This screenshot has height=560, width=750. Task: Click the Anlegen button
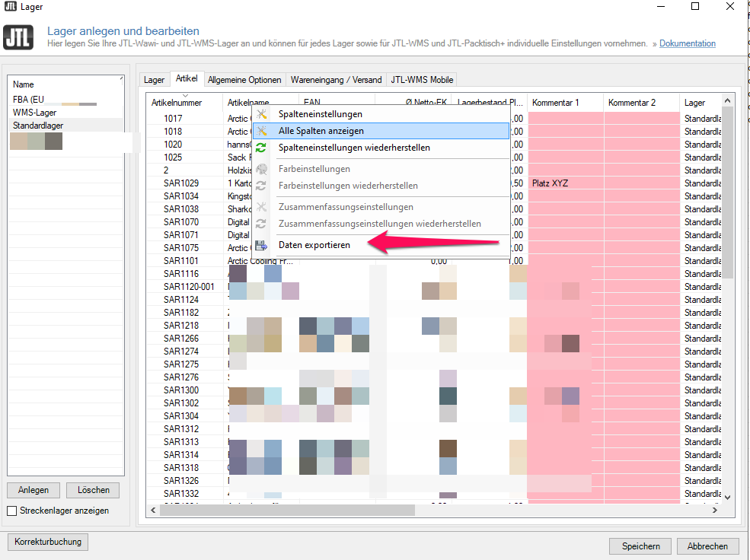[x=34, y=490]
